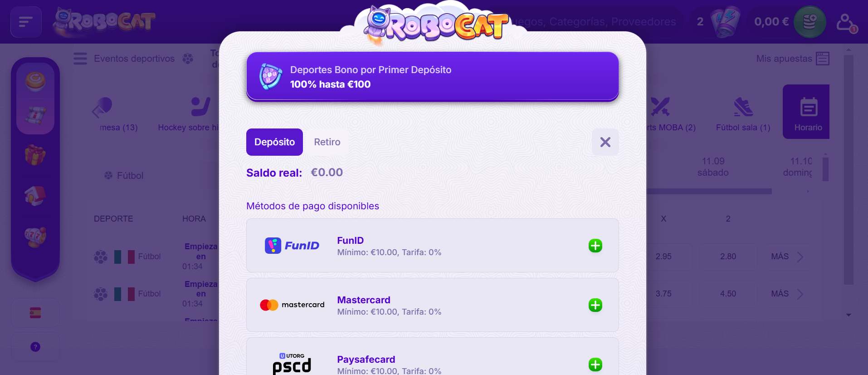Select the Fútbol sala (1) category

click(x=743, y=114)
